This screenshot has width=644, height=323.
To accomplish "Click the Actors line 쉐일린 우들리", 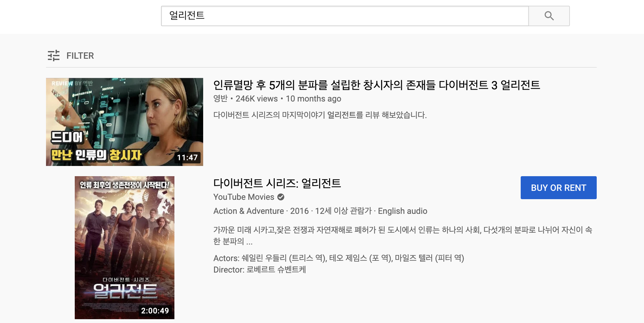I will [x=339, y=258].
